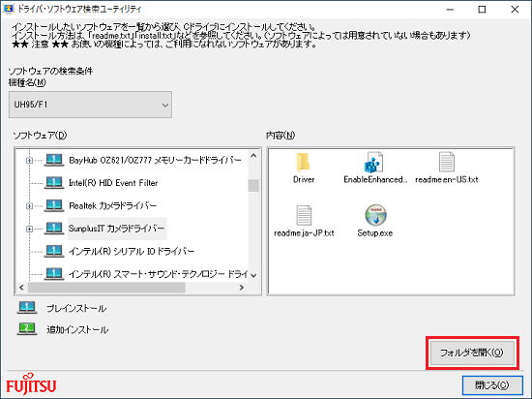Open the 機種名 UH95/F1 dropdown
Screen dimensions: 532x399
[90, 105]
